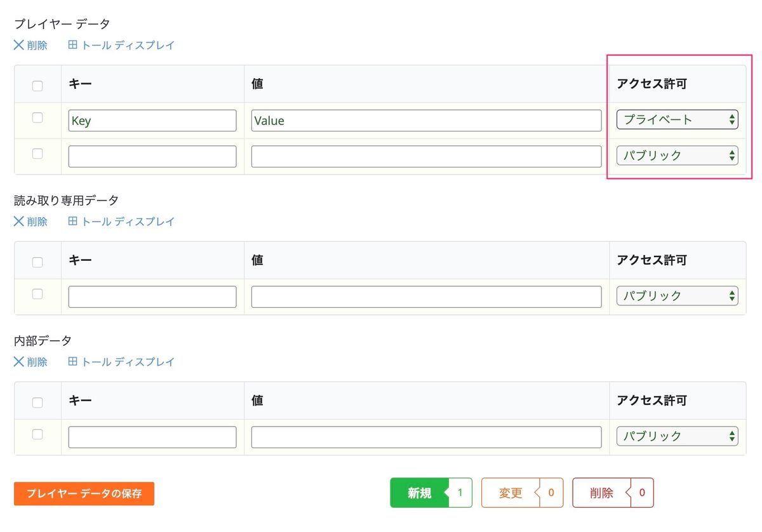762x532 pixels.
Task: Click the orange プレイヤー データの保存 button
Action: [83, 492]
